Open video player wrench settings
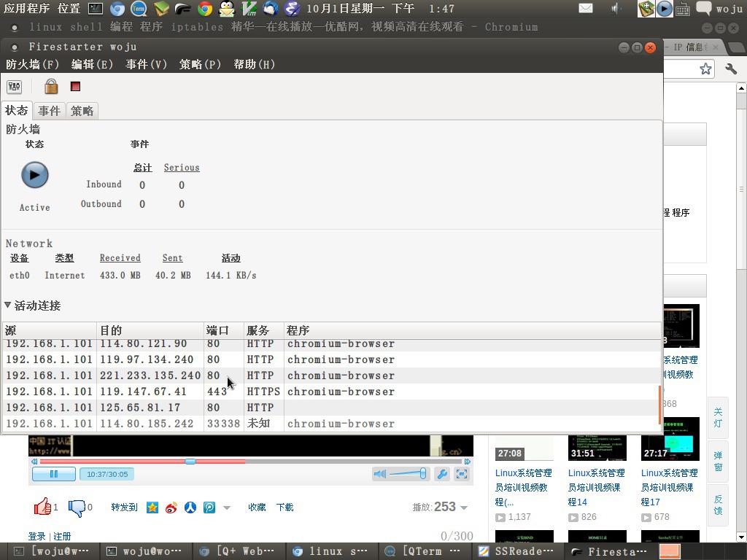 click(442, 474)
